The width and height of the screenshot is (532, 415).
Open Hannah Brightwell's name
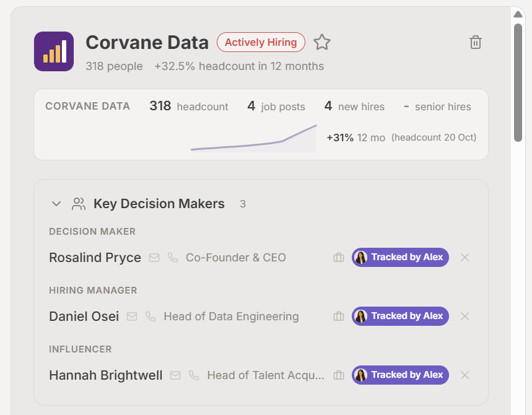[105, 375]
